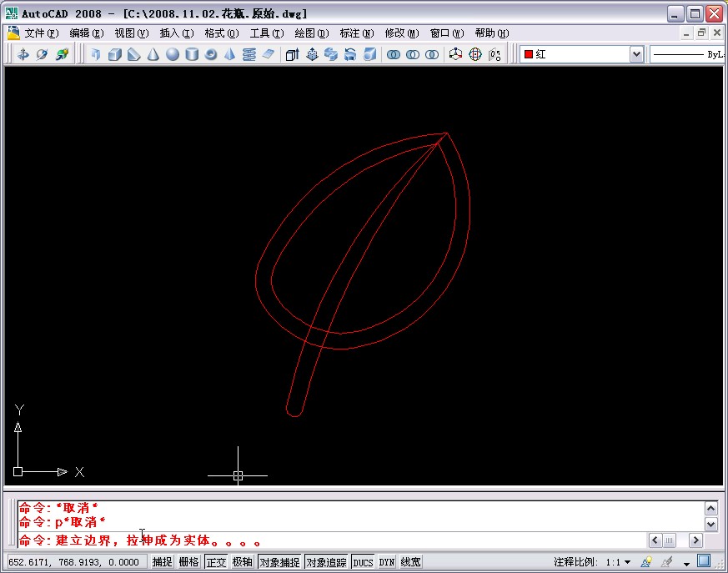Apply solid Union operation

pyautogui.click(x=394, y=54)
